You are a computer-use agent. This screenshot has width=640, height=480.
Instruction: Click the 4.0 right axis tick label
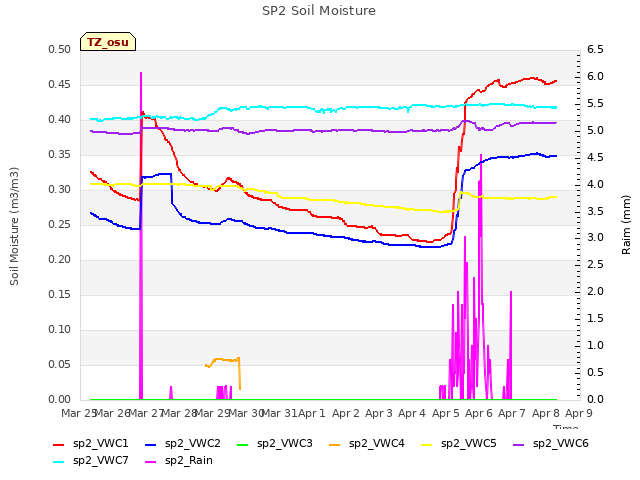595,184
